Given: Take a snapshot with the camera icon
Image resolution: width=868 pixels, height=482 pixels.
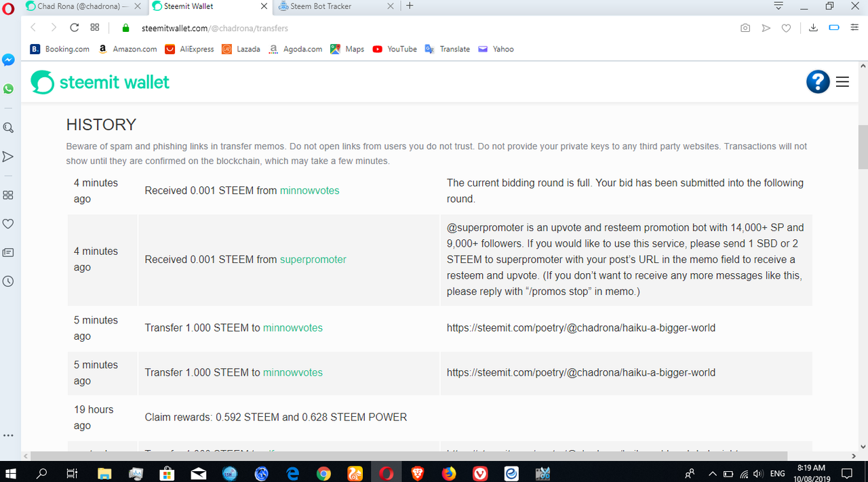Looking at the screenshot, I should (x=745, y=28).
